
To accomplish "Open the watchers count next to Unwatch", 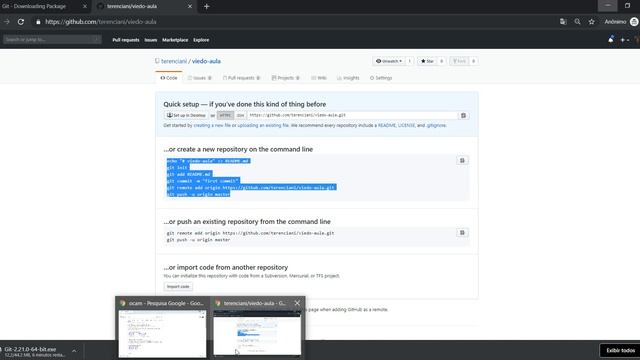I will [409, 61].
